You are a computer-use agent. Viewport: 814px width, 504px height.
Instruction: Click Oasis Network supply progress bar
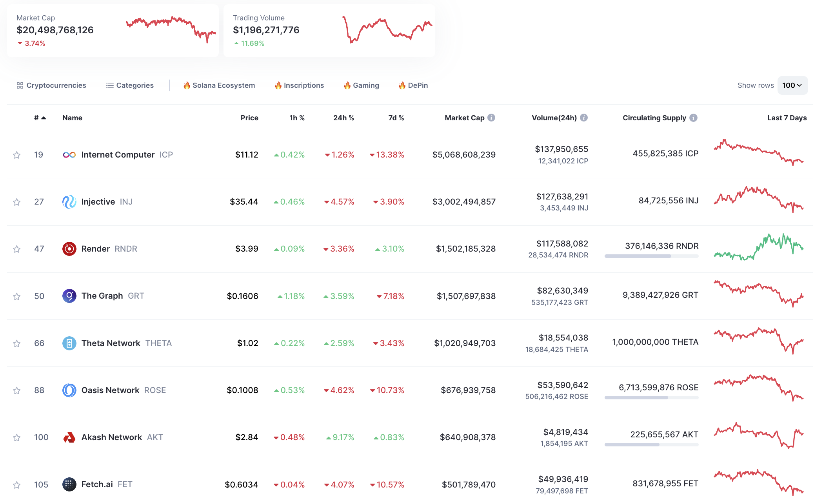(651, 398)
